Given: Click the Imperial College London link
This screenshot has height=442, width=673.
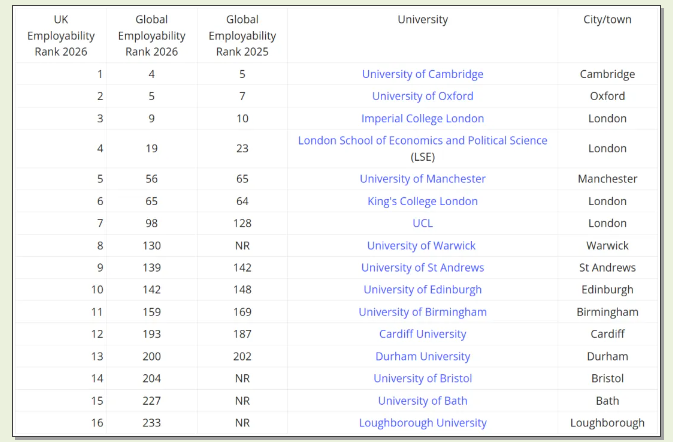Looking at the screenshot, I should click(x=422, y=119).
